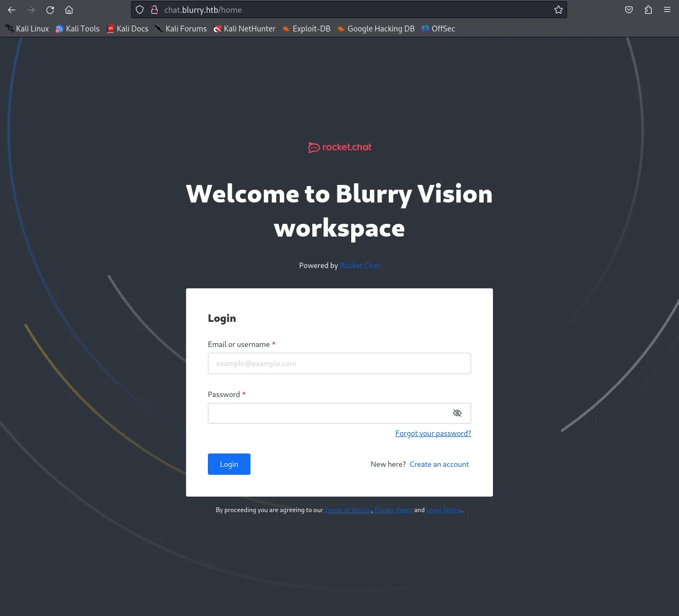This screenshot has width=679, height=616.
Task: Open the Firefox application menu
Action: tap(667, 10)
